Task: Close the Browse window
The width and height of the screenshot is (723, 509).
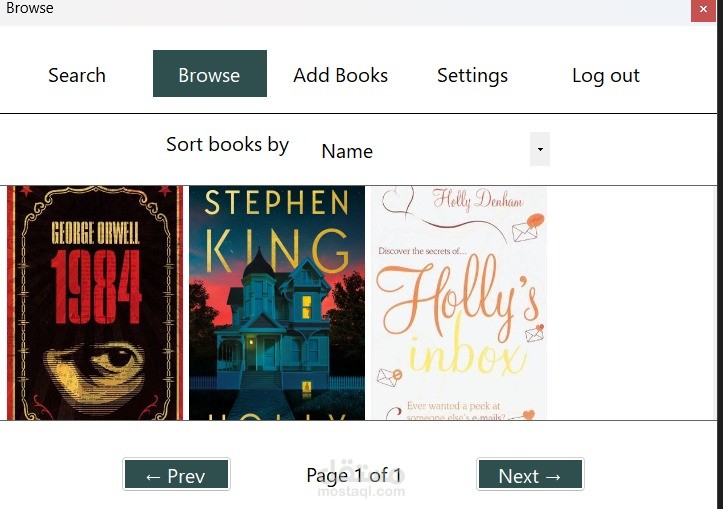Action: (704, 9)
